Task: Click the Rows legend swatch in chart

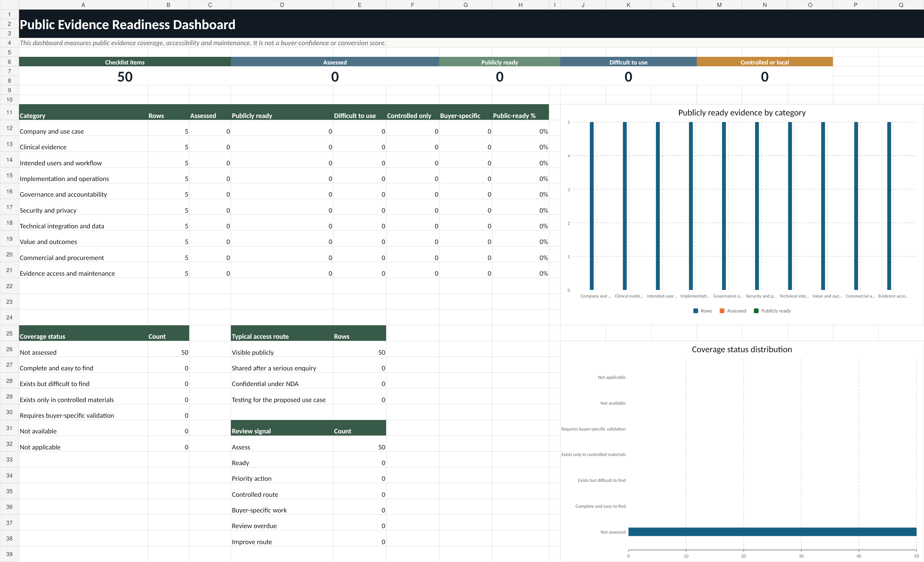Action: (696, 311)
